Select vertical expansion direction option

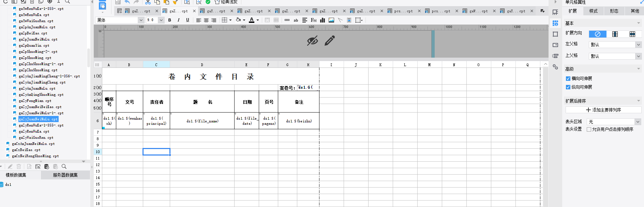(615, 34)
